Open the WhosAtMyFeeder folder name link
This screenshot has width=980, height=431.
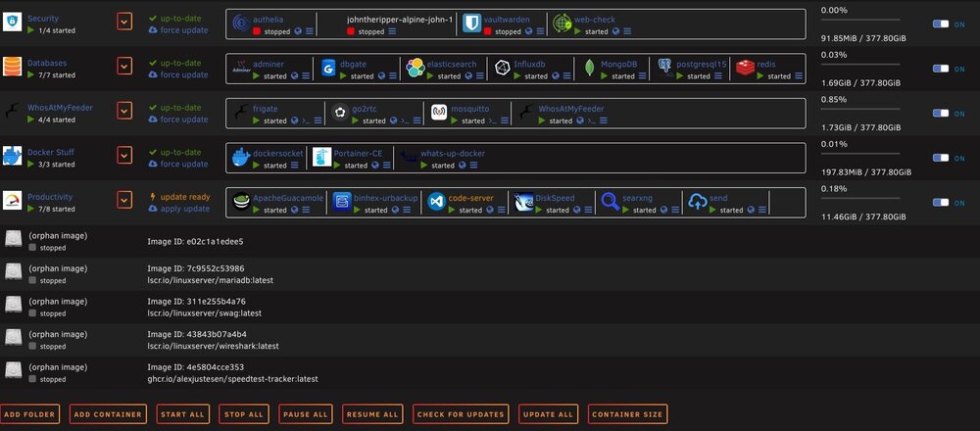tap(60, 108)
